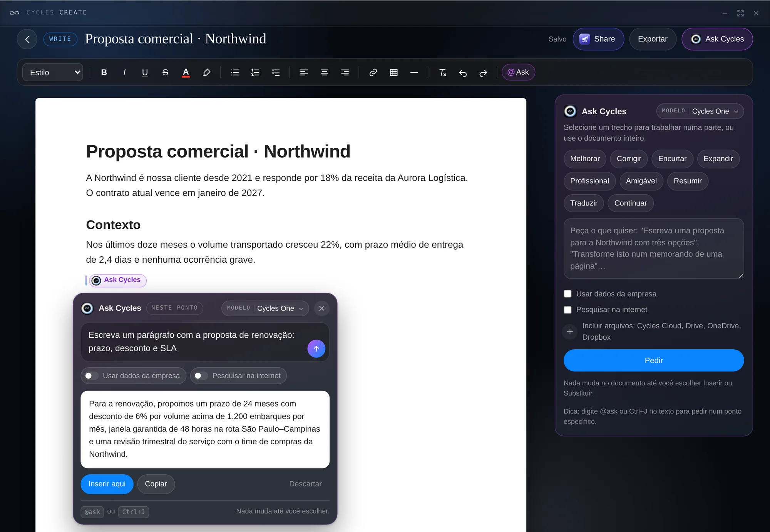Insert a table
Image resolution: width=770 pixels, height=532 pixels.
point(393,72)
